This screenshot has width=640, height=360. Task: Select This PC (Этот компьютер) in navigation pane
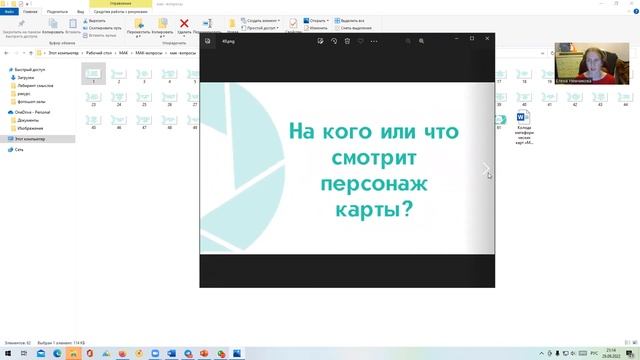point(38,139)
